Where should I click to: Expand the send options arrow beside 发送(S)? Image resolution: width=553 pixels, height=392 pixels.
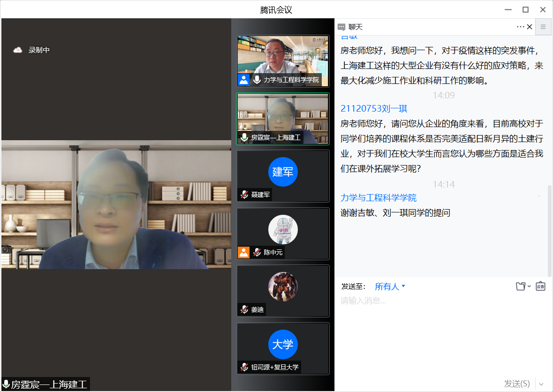point(542,384)
